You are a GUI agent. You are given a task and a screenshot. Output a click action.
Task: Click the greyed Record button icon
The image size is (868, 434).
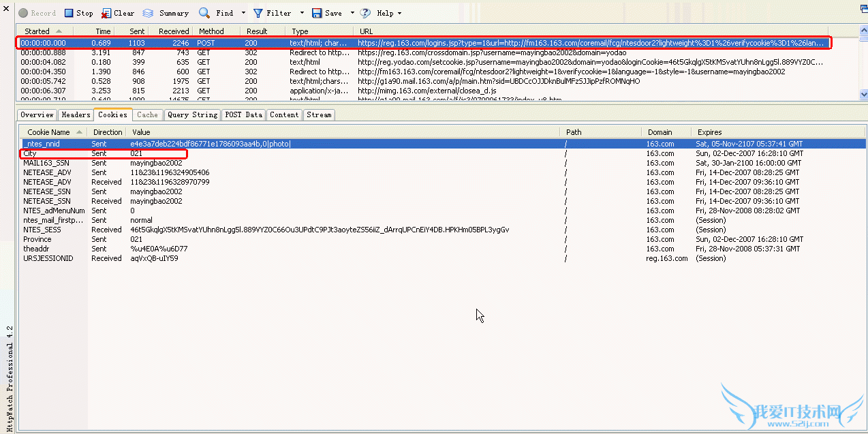point(23,13)
